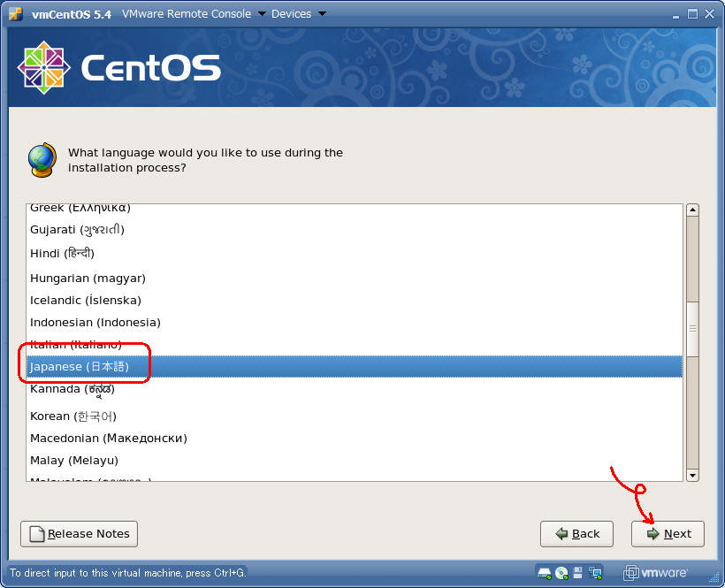Open the Release Notes
Image resolution: width=725 pixels, height=588 pixels.
[80, 533]
